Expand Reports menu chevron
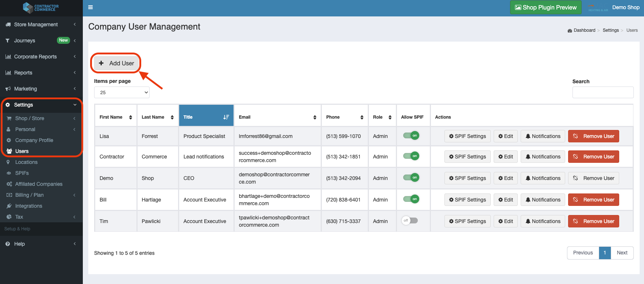The image size is (644, 284). 74,73
